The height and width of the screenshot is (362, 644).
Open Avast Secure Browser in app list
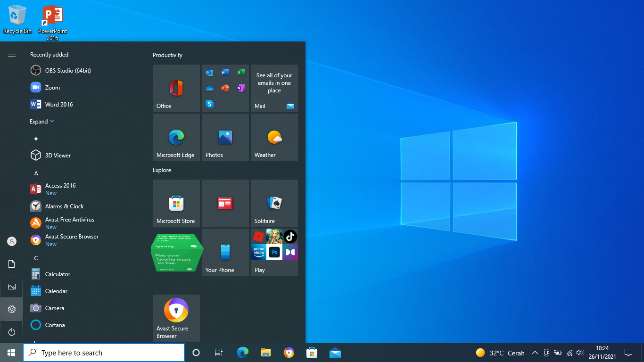tap(84, 240)
